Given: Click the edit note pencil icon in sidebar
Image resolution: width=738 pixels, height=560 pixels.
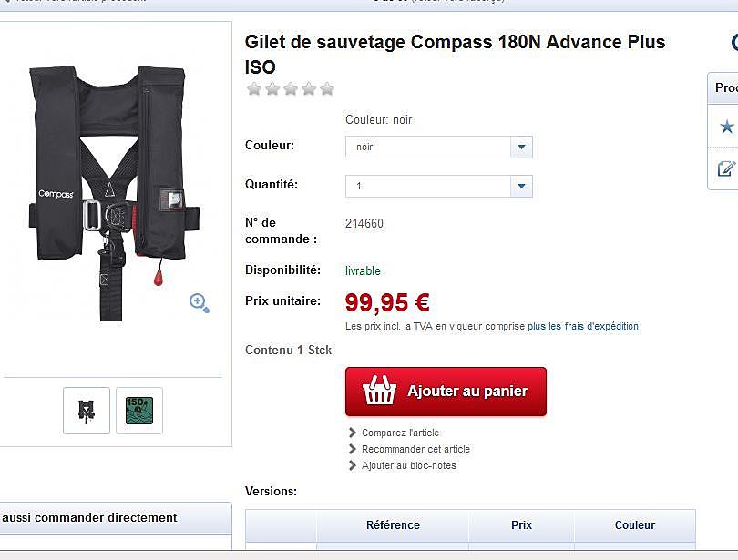Looking at the screenshot, I should click(726, 168).
